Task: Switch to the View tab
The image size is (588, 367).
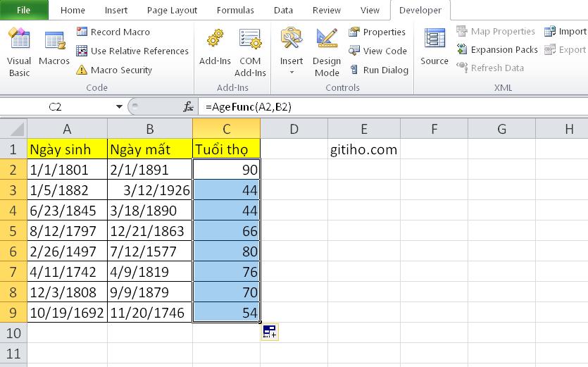Action: pyautogui.click(x=370, y=10)
